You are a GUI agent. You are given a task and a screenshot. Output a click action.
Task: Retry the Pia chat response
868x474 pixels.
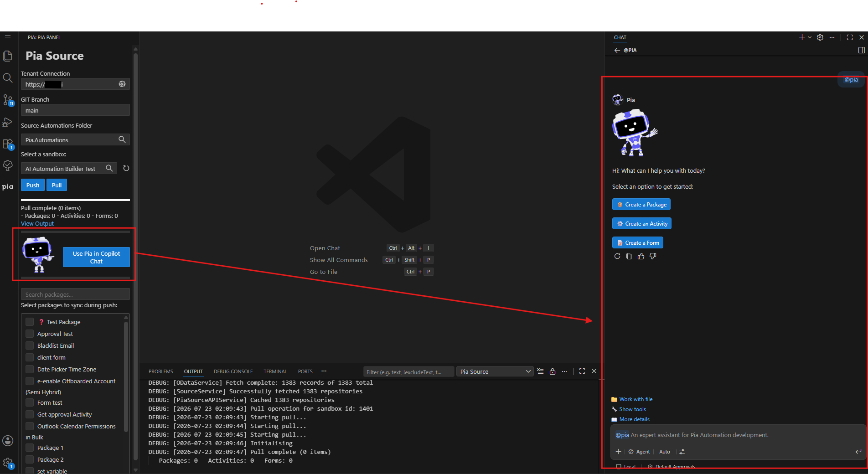(x=617, y=256)
